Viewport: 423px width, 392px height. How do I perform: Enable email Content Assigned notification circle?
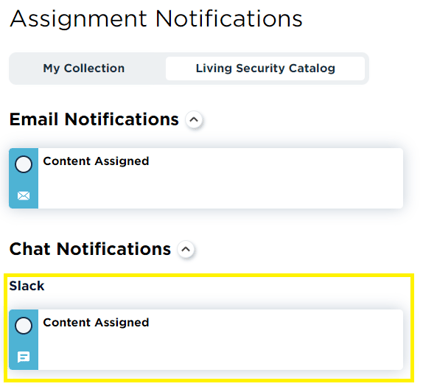pyautogui.click(x=23, y=165)
